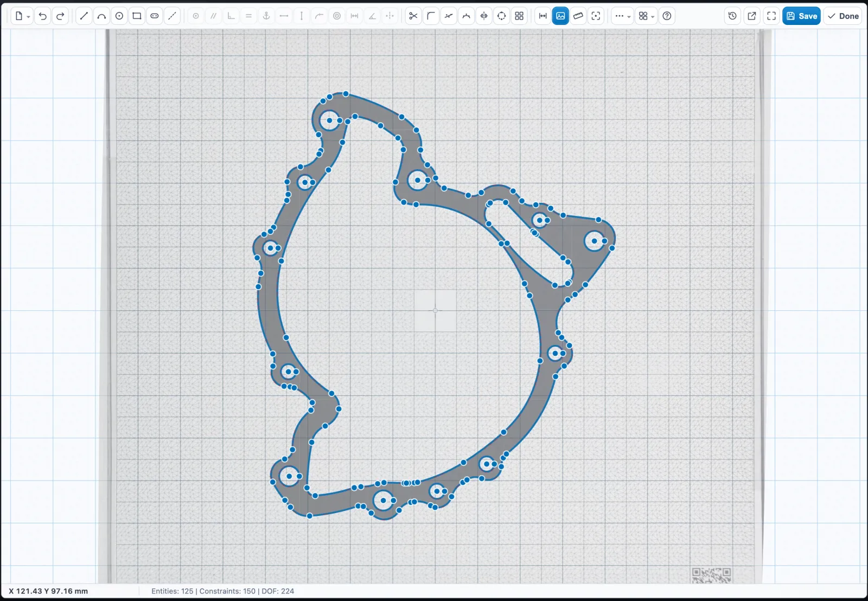Toggle the background image visibility
868x601 pixels.
click(560, 16)
